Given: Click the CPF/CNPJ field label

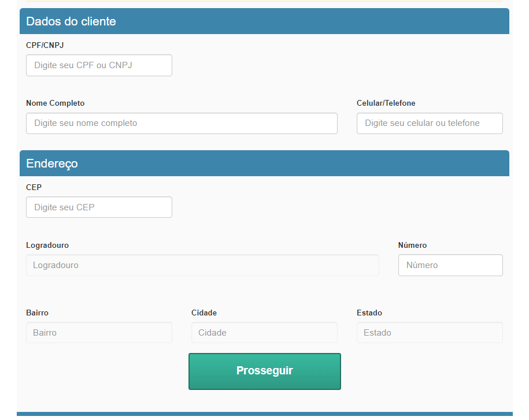Looking at the screenshot, I should 41,45.
